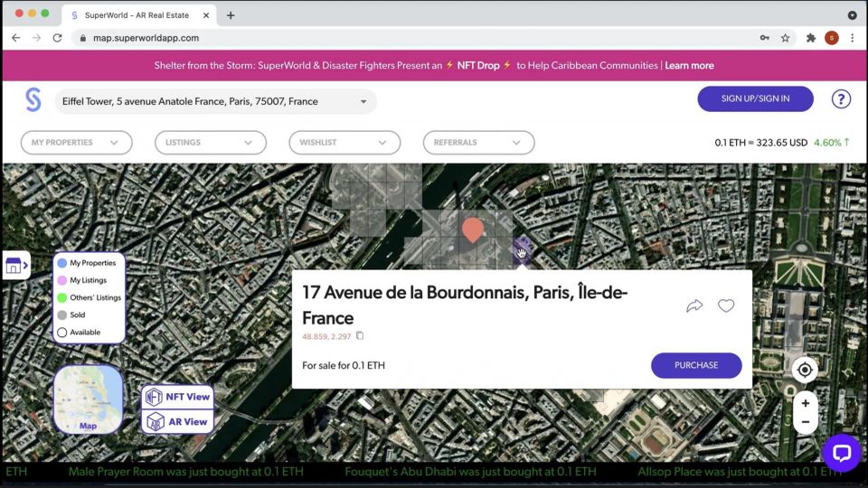Viewport: 868px width, 488px height.
Task: Zoom out on the map
Action: click(x=806, y=422)
